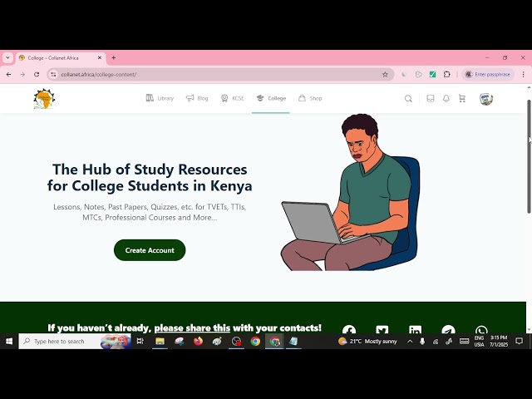Show hidden system tray icons
532x399 pixels.
(x=410, y=342)
